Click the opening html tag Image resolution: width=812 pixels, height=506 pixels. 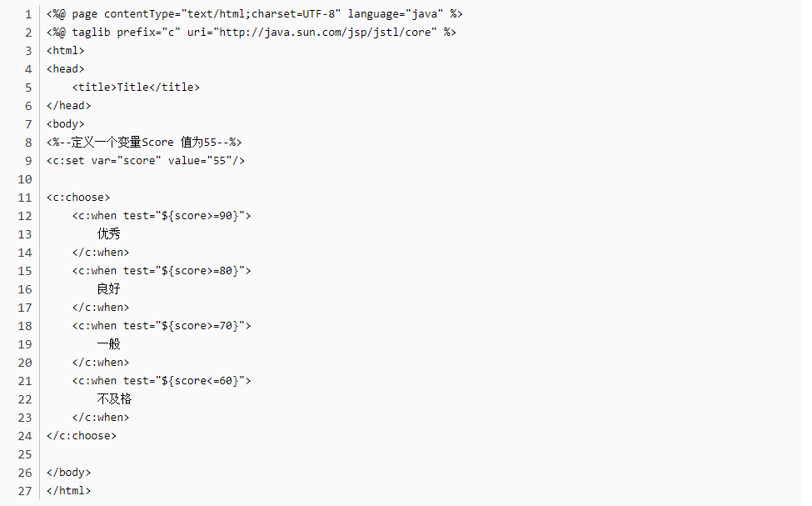pos(65,51)
